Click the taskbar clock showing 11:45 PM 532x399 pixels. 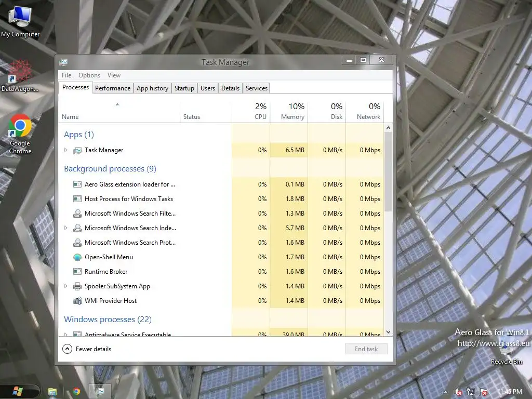(x=510, y=392)
